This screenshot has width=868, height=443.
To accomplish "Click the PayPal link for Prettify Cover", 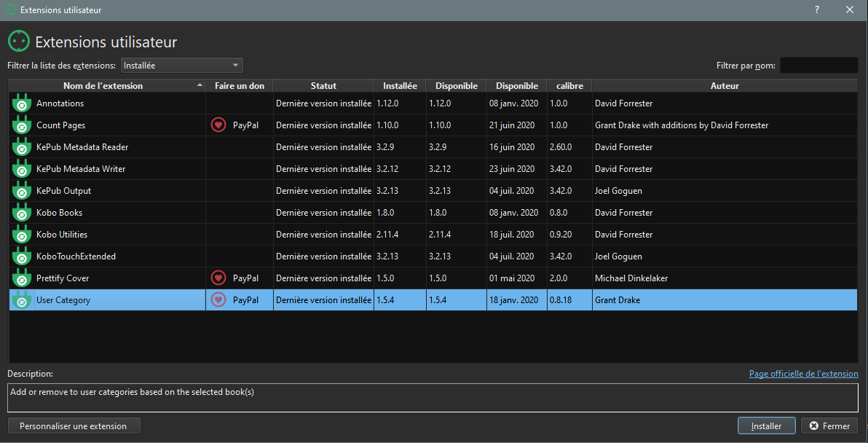I will pos(246,278).
